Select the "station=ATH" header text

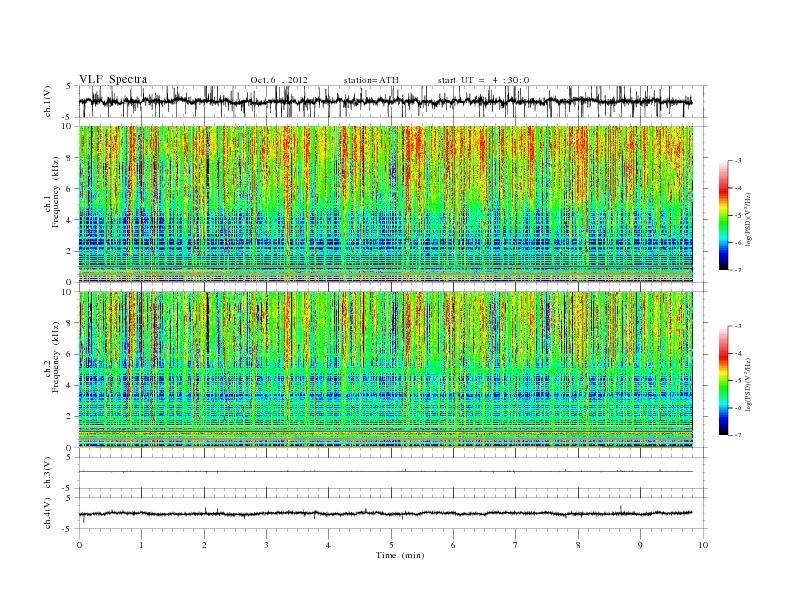click(x=371, y=80)
